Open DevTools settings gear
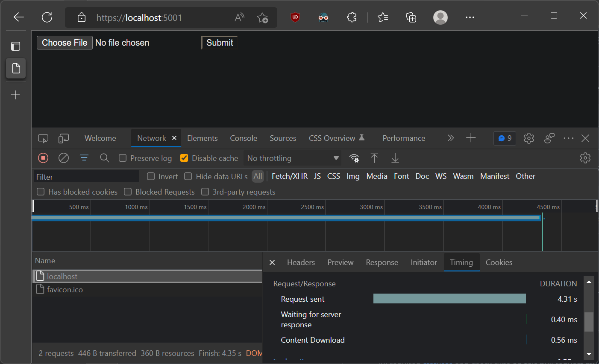Image resolution: width=599 pixels, height=364 pixels. [x=529, y=138]
